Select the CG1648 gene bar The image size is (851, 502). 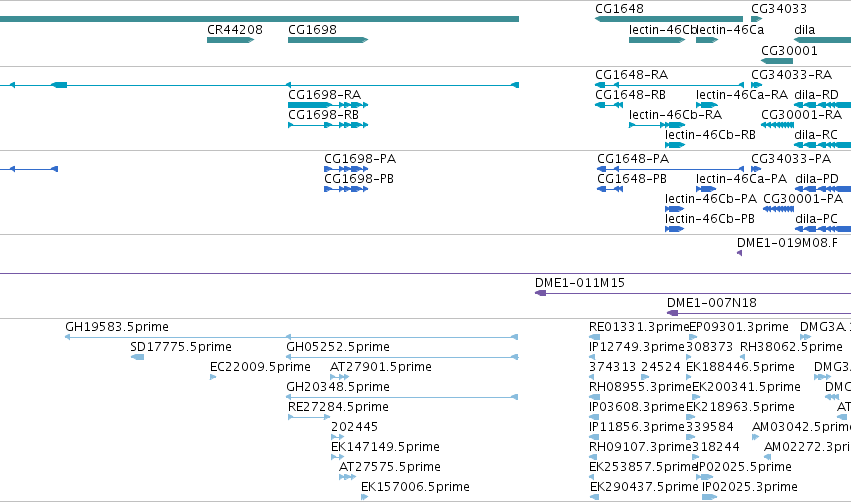point(669,19)
